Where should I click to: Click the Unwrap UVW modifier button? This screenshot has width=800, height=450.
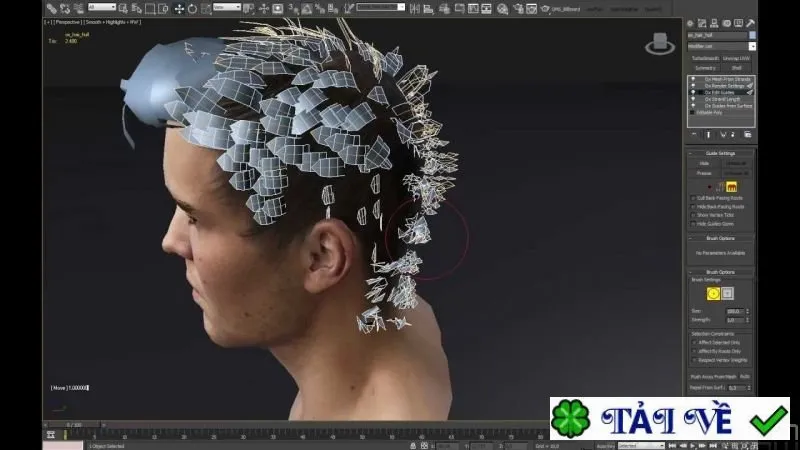click(736, 59)
